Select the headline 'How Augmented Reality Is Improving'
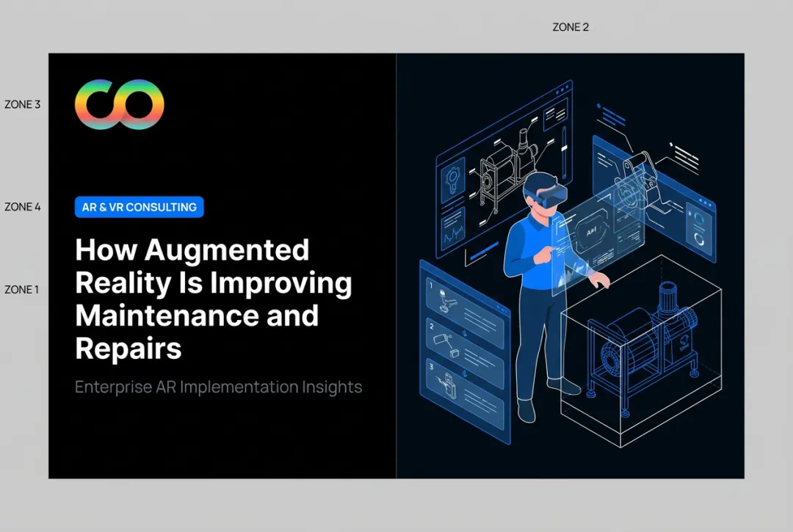 point(214,266)
